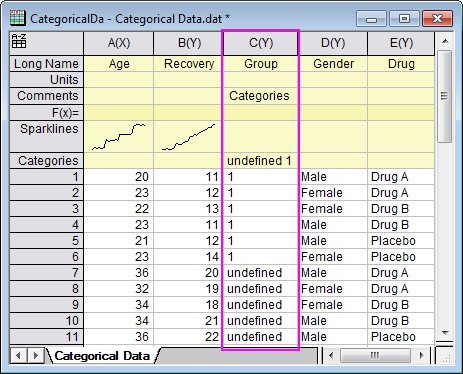Select the Categories row label

pos(46,161)
